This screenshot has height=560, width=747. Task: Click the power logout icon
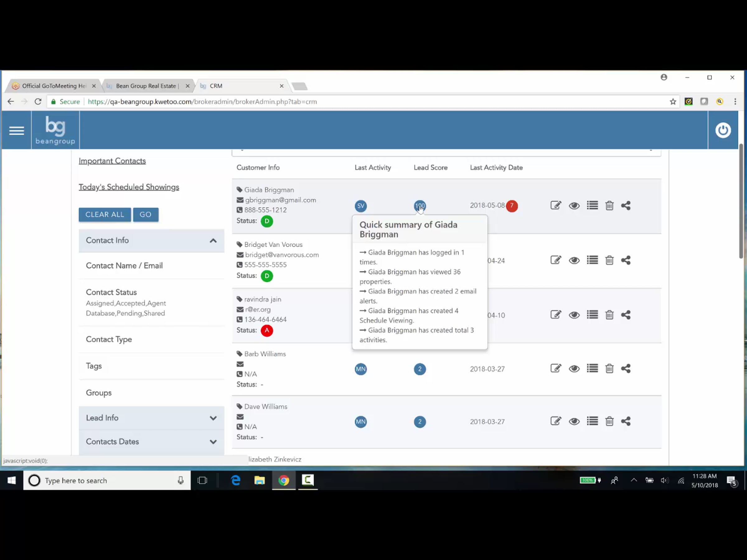click(x=723, y=130)
